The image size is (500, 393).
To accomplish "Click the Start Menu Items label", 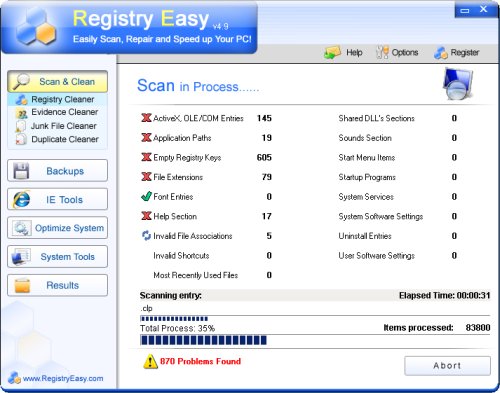I will coord(367,157).
